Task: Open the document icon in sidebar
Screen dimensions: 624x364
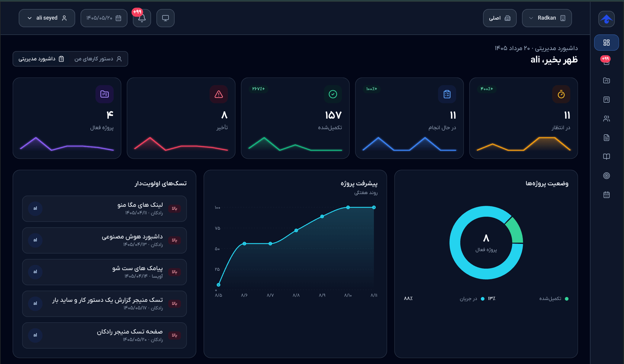Action: point(606,138)
